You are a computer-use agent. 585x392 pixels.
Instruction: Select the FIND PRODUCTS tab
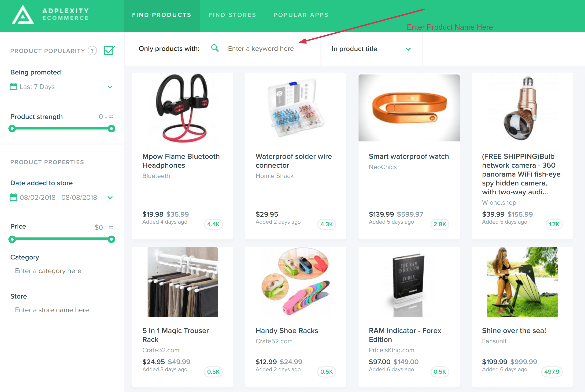[x=161, y=15]
